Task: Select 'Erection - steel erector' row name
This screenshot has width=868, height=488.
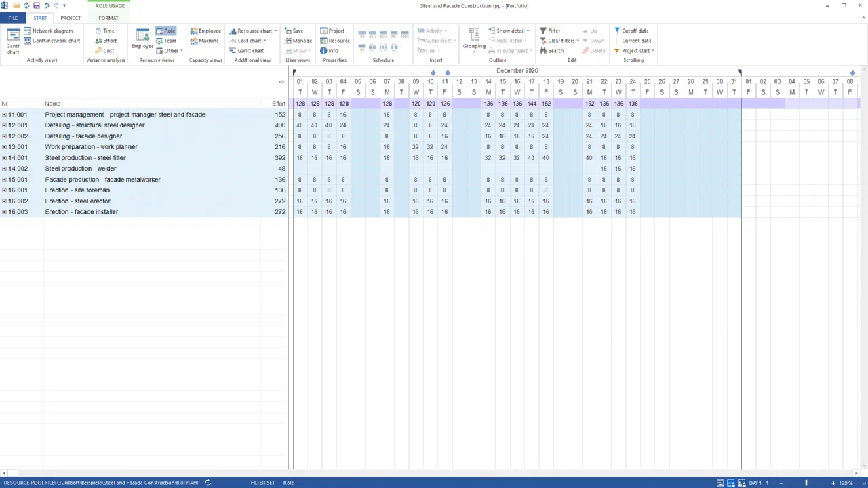Action: click(78, 201)
